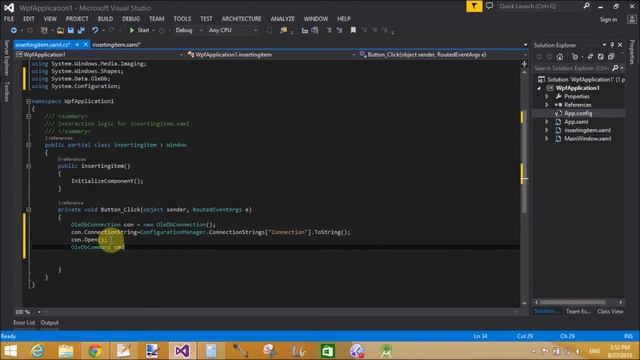Click the Quick Launch search magnifier
Image resolution: width=640 pixels, height=360 pixels.
click(x=587, y=6)
